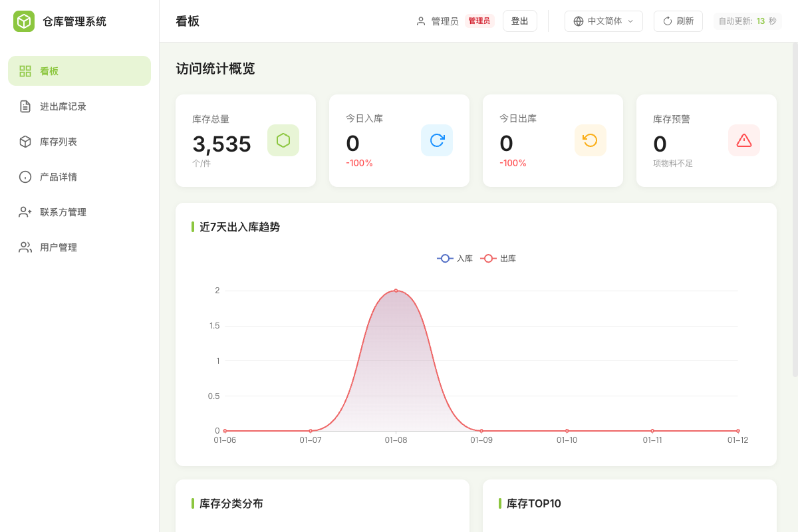Screen dimensions: 798x532
Task: Click the 01-08 peak data point
Action: pos(396,291)
